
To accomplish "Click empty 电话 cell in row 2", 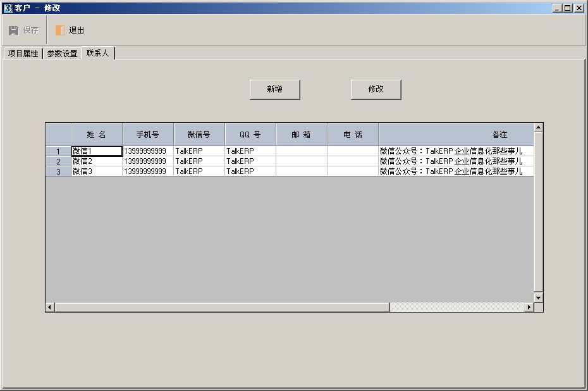I will click(x=353, y=161).
